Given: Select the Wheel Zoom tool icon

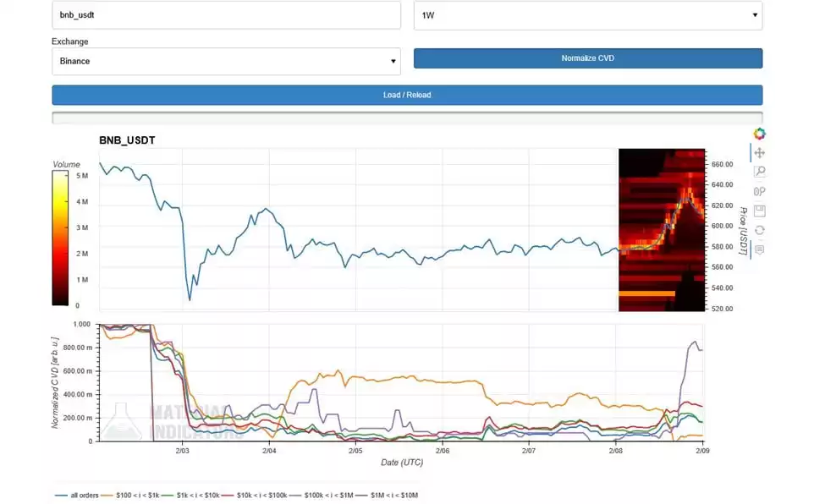Looking at the screenshot, I should (x=759, y=191).
